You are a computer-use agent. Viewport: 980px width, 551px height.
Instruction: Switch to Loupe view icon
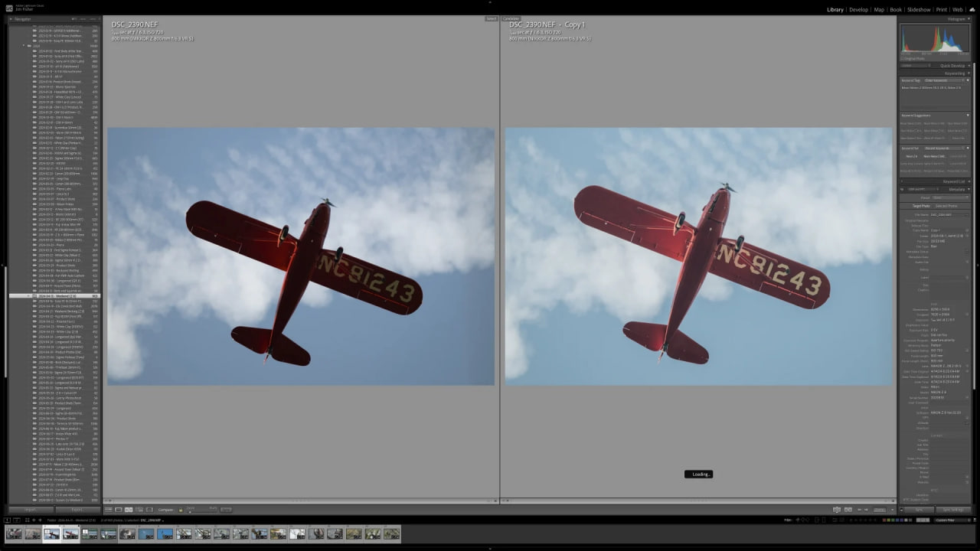[x=119, y=510]
